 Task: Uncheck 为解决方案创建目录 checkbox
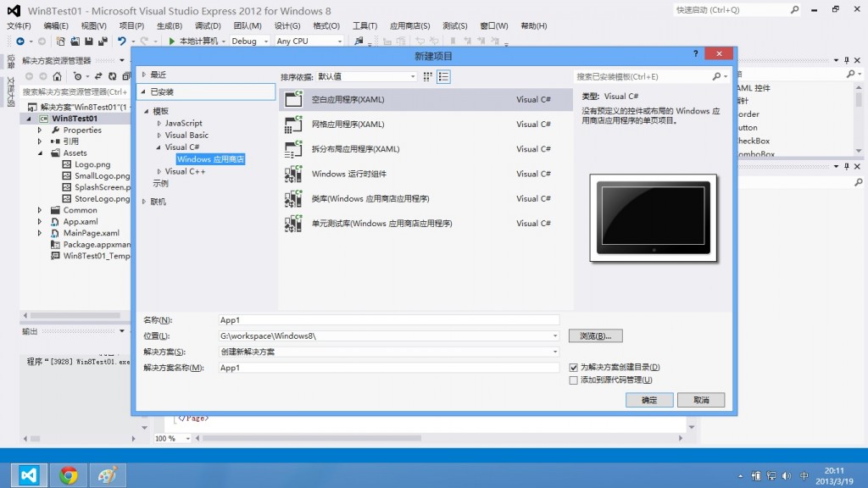pyautogui.click(x=575, y=367)
